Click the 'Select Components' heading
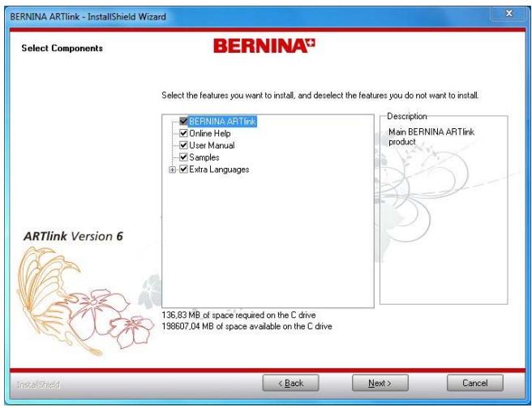 coord(62,48)
